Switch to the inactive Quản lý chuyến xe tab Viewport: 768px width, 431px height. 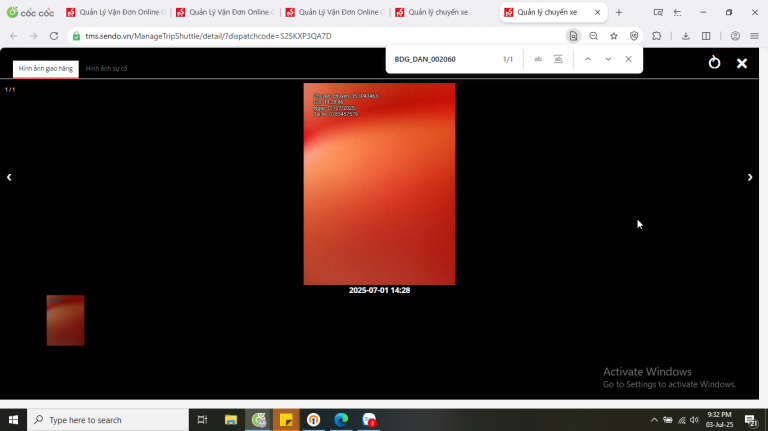(438, 12)
